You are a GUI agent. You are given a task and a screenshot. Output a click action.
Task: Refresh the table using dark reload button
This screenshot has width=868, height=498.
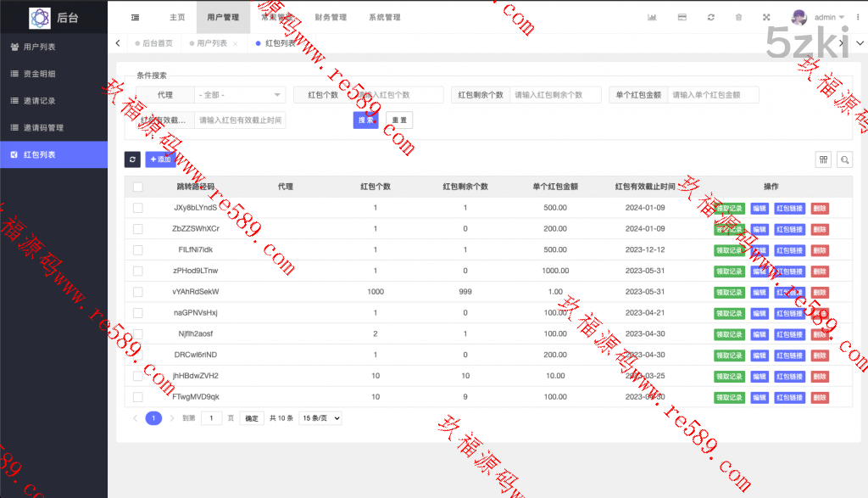tap(132, 159)
